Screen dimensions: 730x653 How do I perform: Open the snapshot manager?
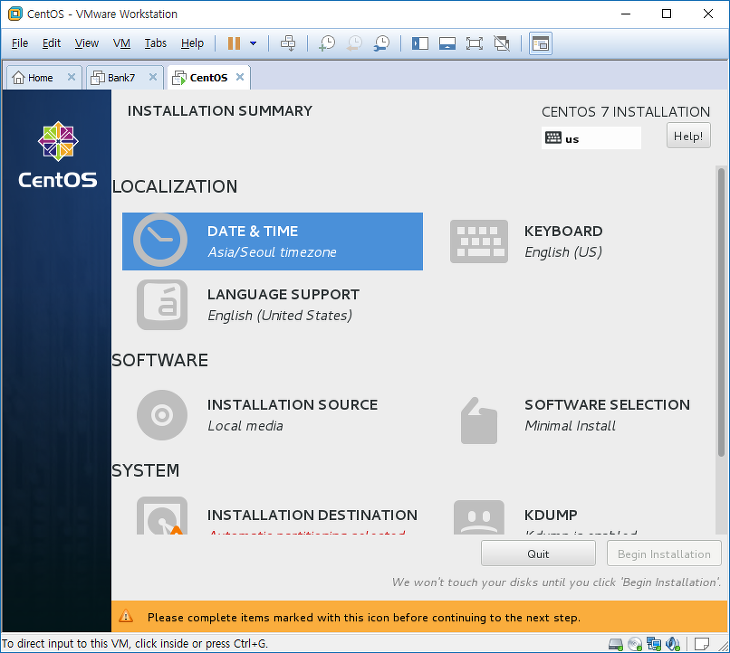(382, 43)
